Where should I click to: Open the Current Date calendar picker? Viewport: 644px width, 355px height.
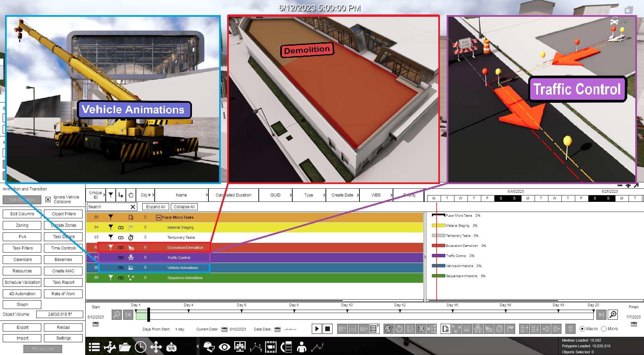pyautogui.click(x=224, y=329)
